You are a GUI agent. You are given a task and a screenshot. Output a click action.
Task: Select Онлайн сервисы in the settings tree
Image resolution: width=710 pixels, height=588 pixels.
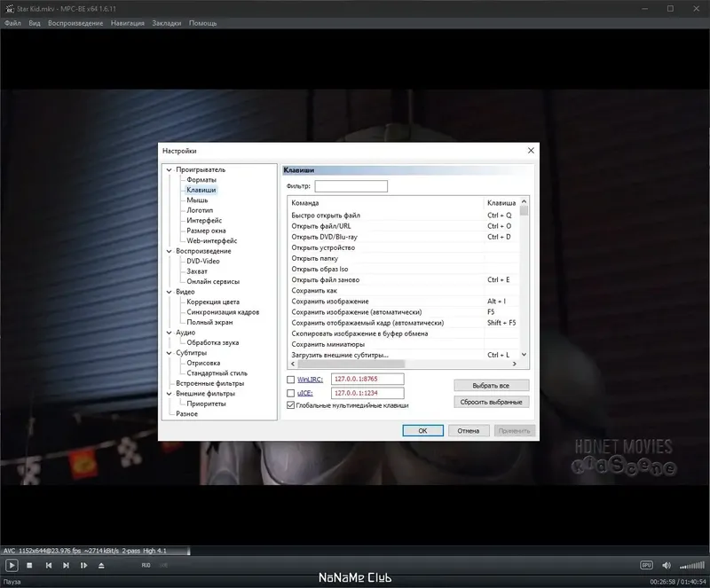(213, 281)
